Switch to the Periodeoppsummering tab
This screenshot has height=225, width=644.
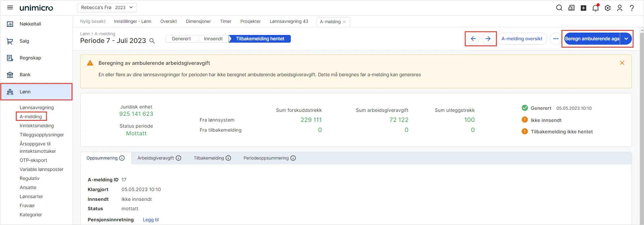pos(270,158)
